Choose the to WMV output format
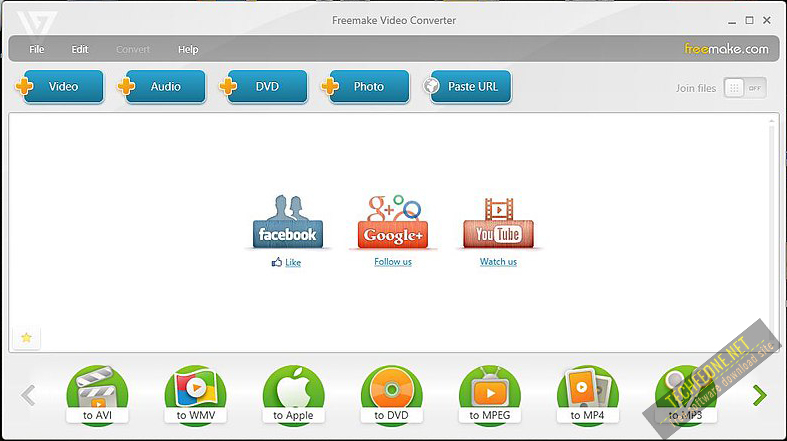This screenshot has height=441, width=787. 196,395
